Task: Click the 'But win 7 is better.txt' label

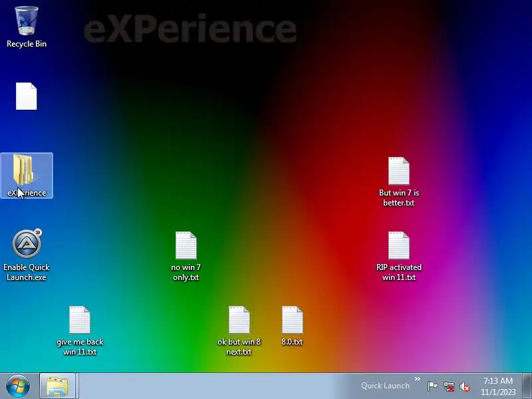Action: [398, 198]
